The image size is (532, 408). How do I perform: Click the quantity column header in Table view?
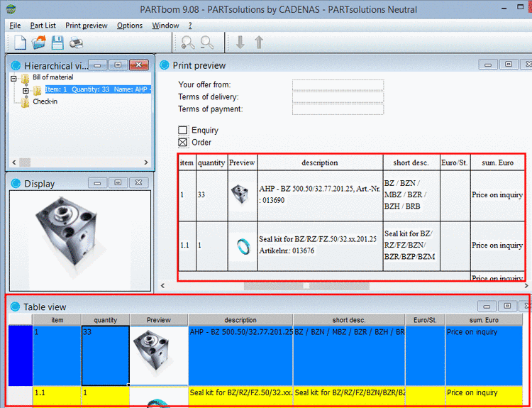point(106,320)
